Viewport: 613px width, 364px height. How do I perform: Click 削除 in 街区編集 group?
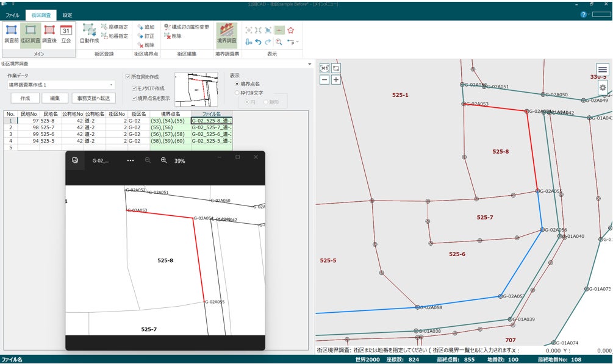[173, 36]
